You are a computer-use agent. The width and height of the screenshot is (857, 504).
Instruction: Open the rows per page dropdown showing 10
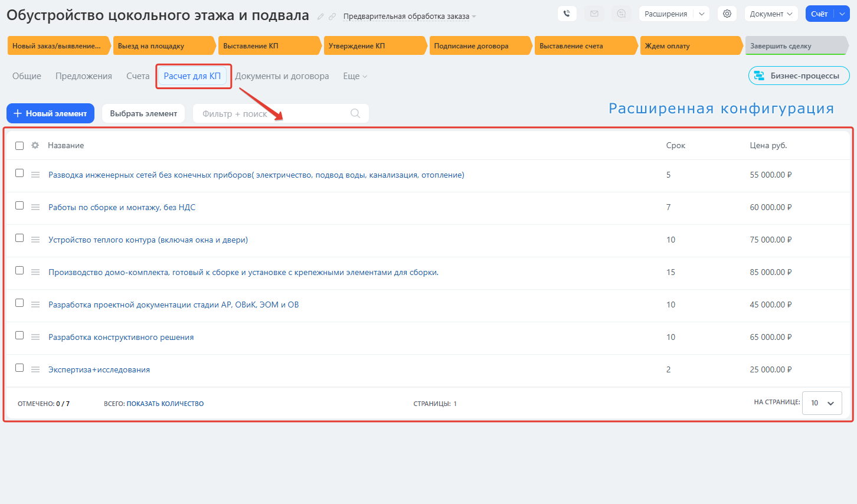(x=822, y=403)
